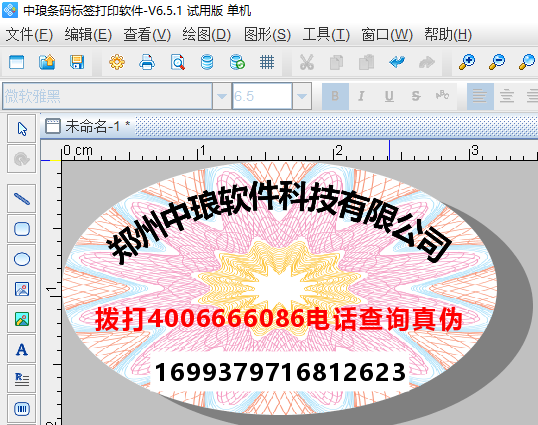538x425 pixels.
Task: Select the arrow pointer tool
Action: pos(22,129)
